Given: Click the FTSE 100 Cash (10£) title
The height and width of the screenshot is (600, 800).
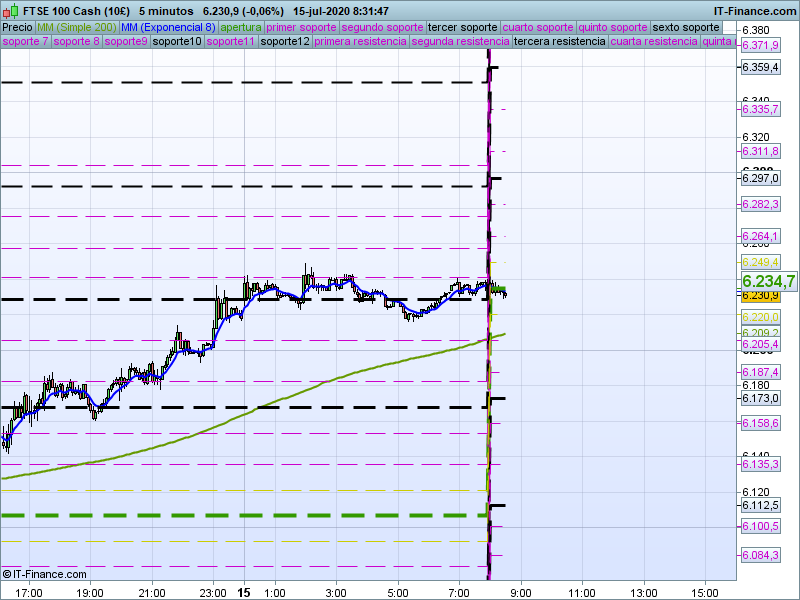Looking at the screenshot, I should click(77, 11).
